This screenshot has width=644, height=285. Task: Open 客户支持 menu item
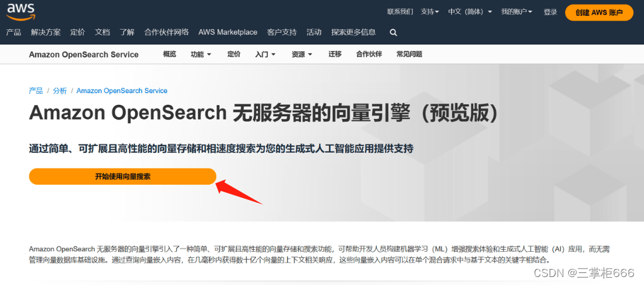tap(282, 32)
